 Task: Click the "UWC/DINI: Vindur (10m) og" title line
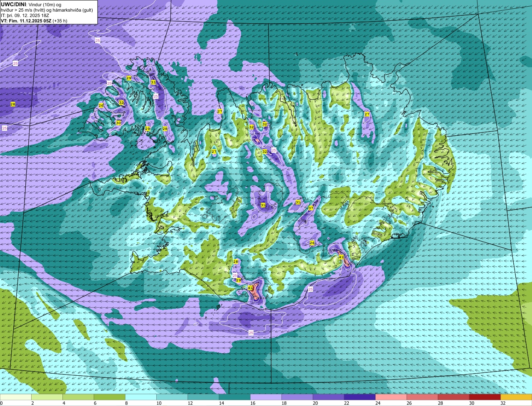[x=31, y=4]
